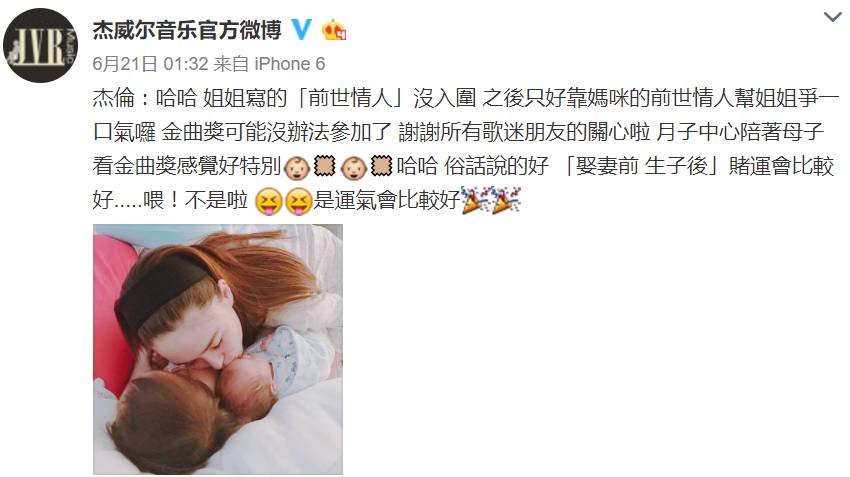Click the second baby face emoji
This screenshot has width=850, height=477.
[355, 167]
